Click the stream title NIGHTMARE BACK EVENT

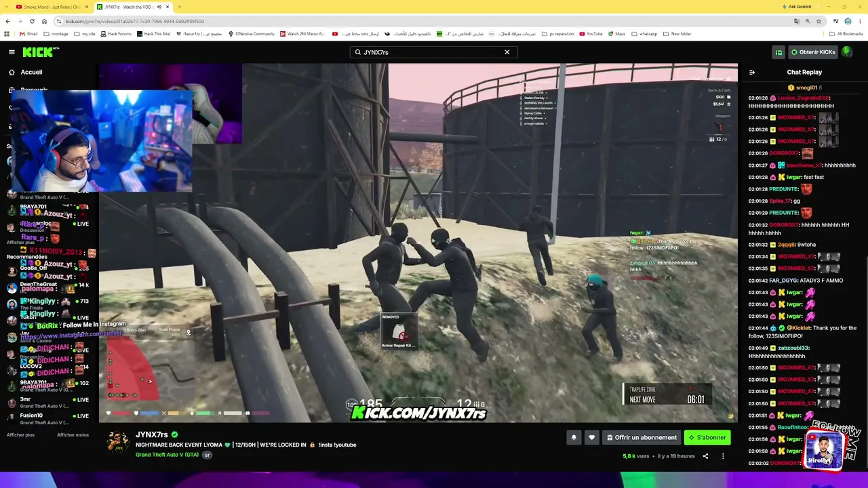(x=245, y=445)
